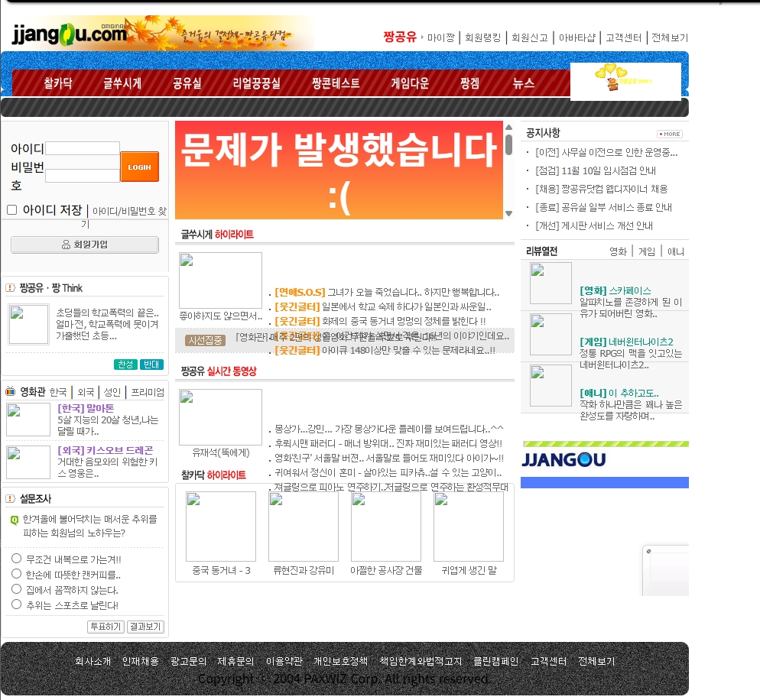Image resolution: width=760 pixels, height=700 pixels.
Task: Click the Q icon in the 설문조사 poll panel
Action: tap(15, 520)
